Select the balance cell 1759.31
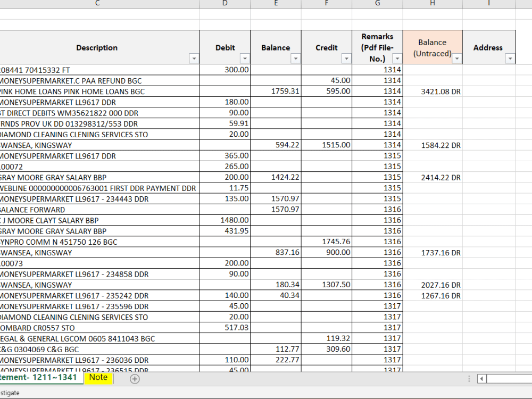 point(276,92)
